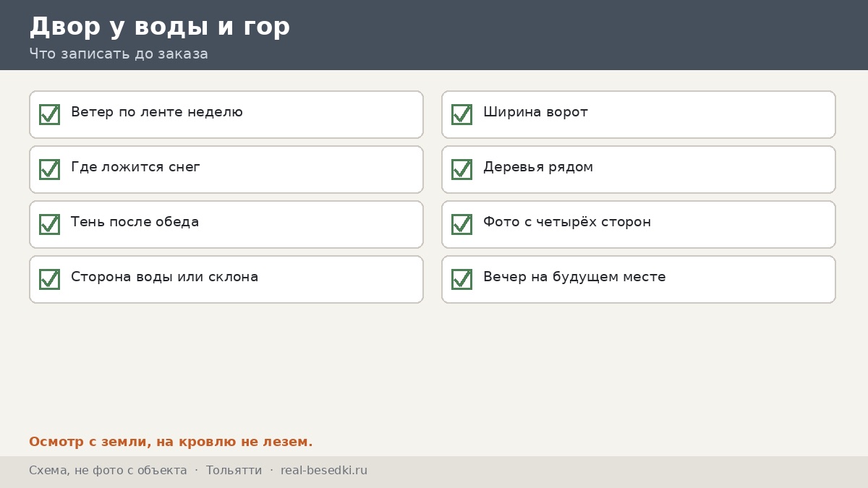Image resolution: width=868 pixels, height=488 pixels.
Task: Toggle the 'Сторона воды или склона' checkbox
Action: click(x=49, y=279)
